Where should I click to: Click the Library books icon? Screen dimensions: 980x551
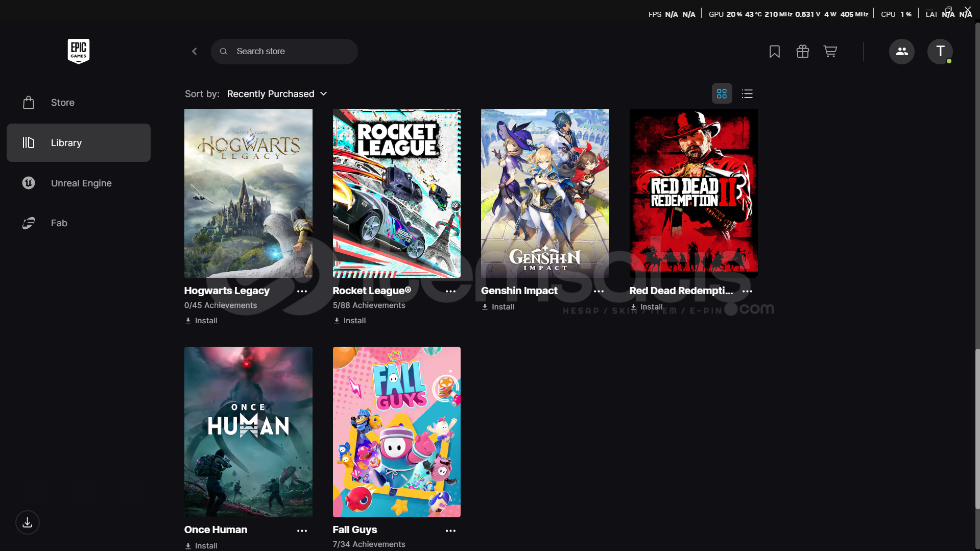click(29, 143)
